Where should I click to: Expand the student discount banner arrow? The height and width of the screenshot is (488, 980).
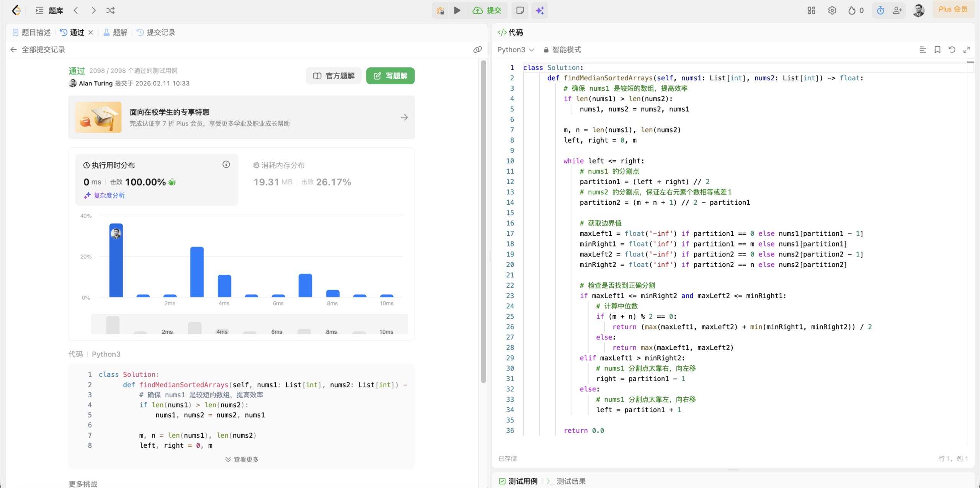pyautogui.click(x=404, y=118)
